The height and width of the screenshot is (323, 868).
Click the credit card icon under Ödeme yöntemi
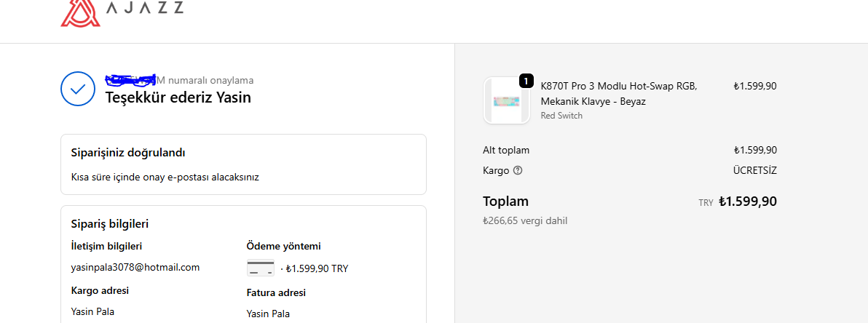click(x=261, y=268)
